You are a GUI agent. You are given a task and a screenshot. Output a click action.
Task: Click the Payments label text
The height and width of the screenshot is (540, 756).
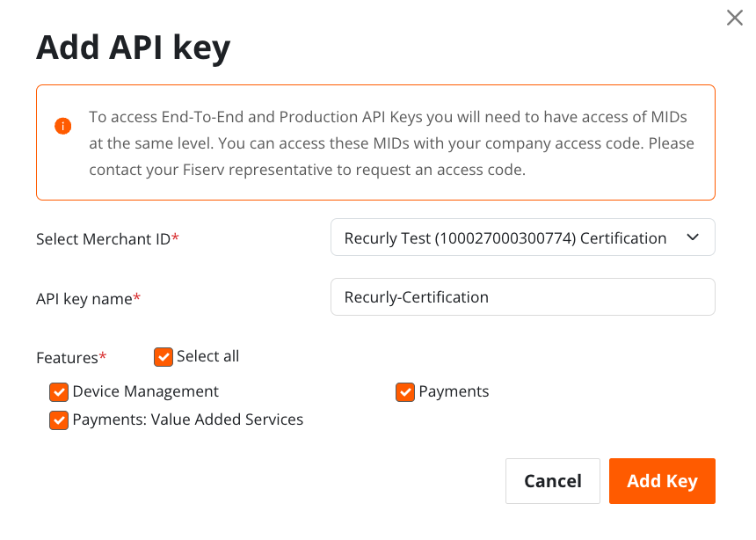(x=454, y=391)
